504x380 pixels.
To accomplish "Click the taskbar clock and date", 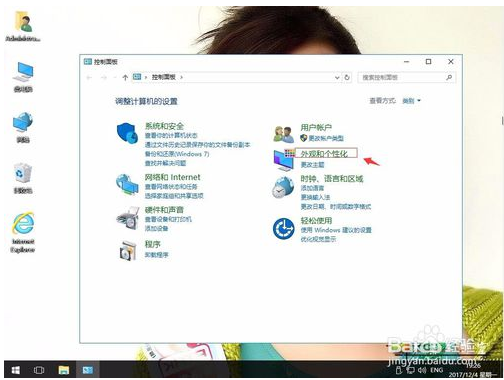I will [472, 370].
